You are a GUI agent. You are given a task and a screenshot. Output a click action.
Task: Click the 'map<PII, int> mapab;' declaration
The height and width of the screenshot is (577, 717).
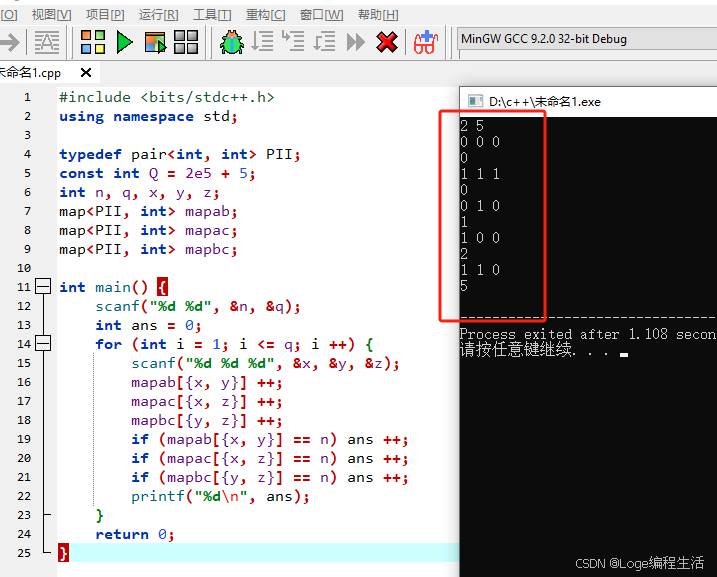pos(148,212)
